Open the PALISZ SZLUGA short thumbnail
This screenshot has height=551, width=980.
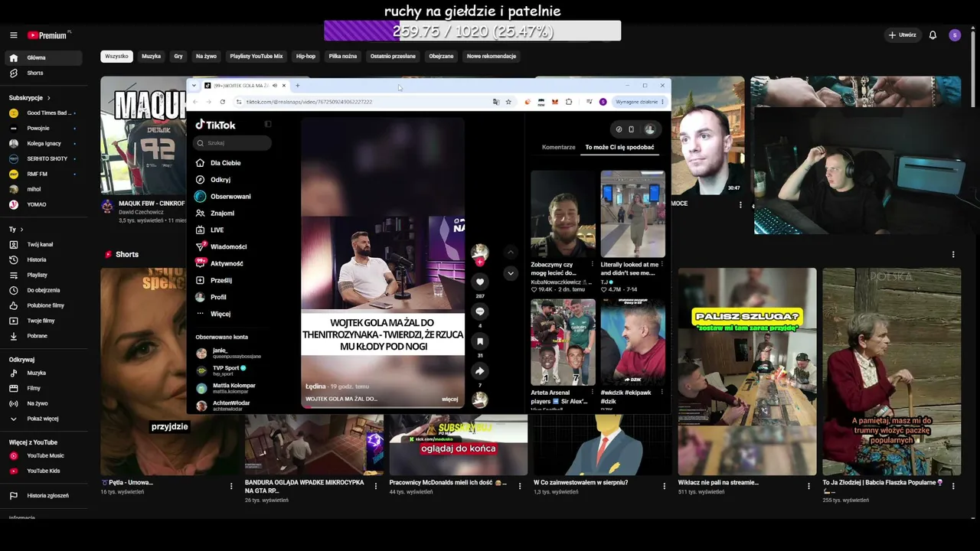[x=746, y=371]
